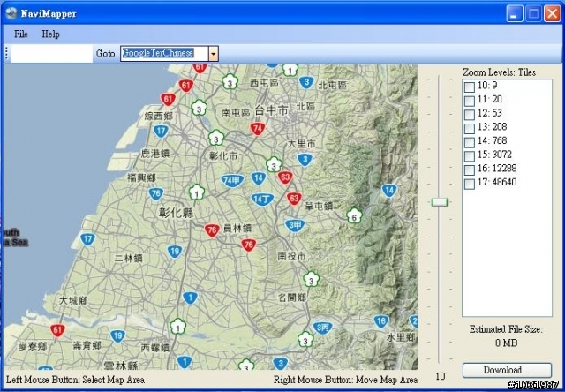The height and width of the screenshot is (392, 565).
Task: Select the 14: 768 zoom level checkbox
Action: pyautogui.click(x=469, y=142)
